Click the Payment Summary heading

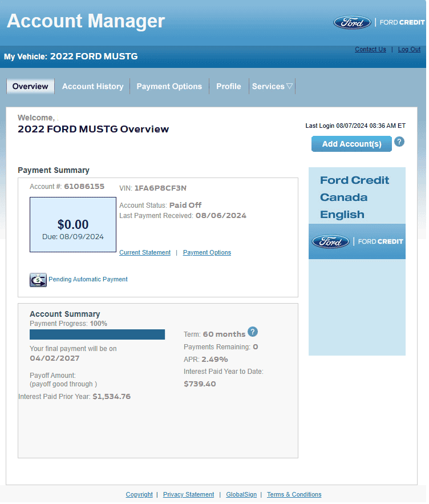54,171
